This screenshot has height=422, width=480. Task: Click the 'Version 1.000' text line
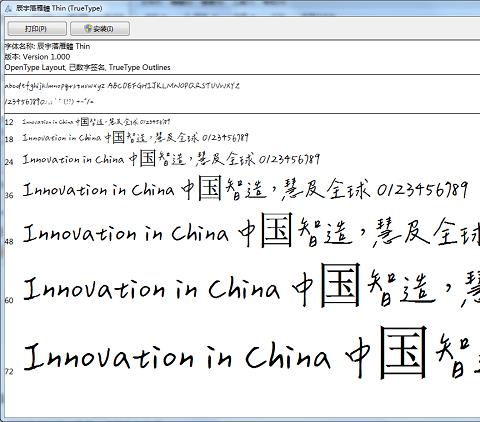coord(37,57)
